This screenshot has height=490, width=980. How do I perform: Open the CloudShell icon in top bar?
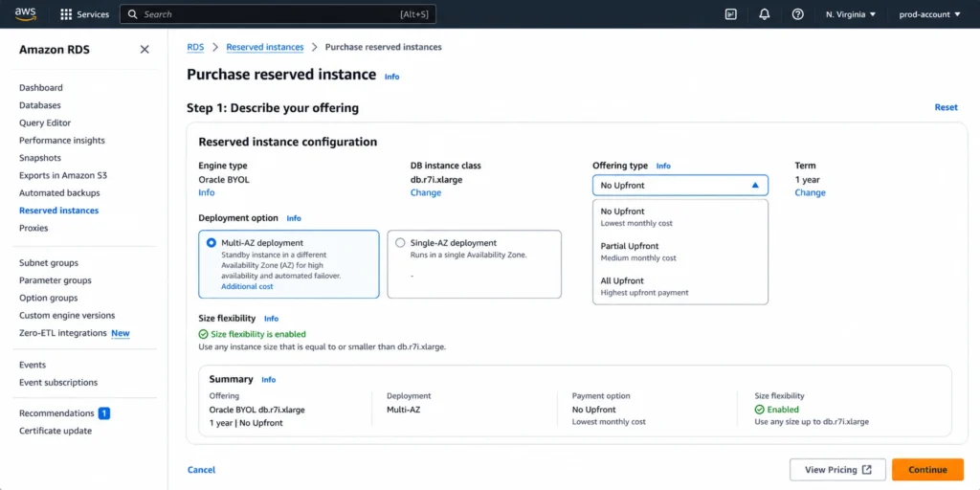(730, 14)
